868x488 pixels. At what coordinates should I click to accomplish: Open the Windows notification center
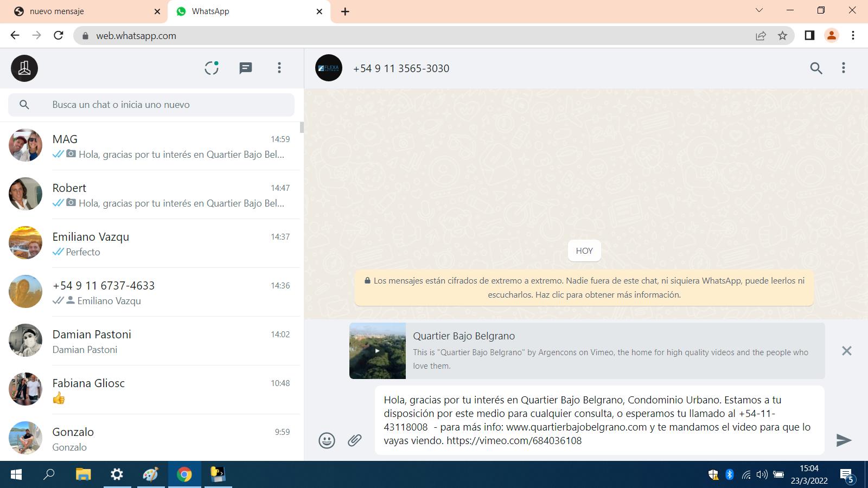[847, 476]
